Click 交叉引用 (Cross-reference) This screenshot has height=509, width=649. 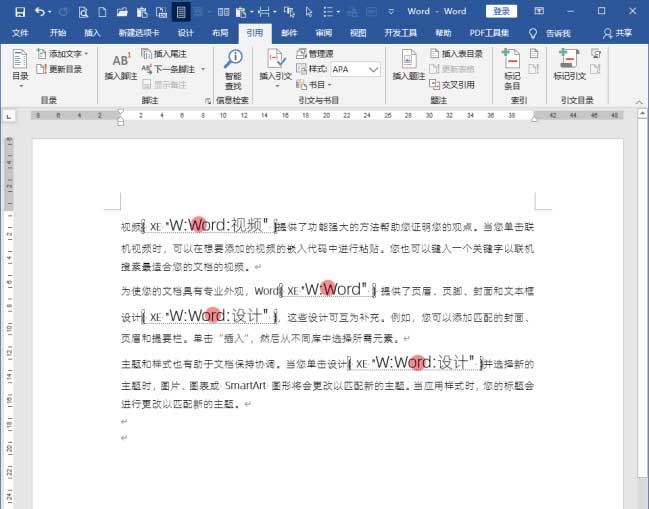point(452,85)
